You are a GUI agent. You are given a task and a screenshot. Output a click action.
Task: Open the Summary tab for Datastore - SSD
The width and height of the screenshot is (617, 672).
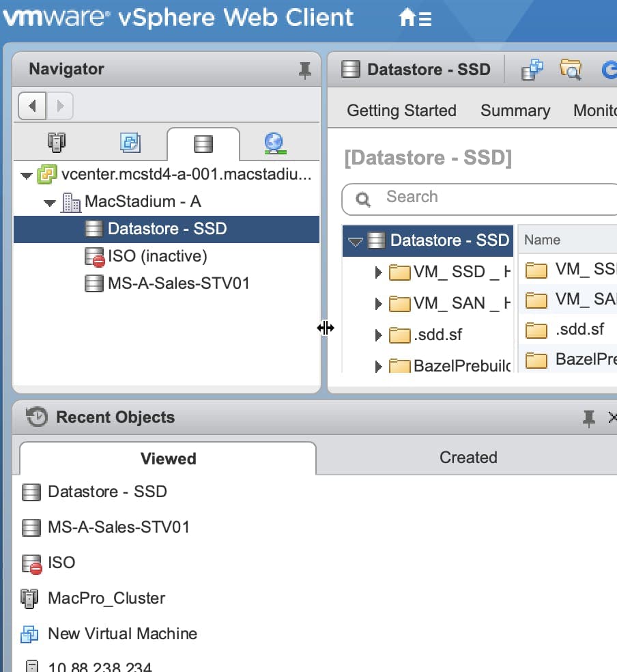tap(515, 110)
